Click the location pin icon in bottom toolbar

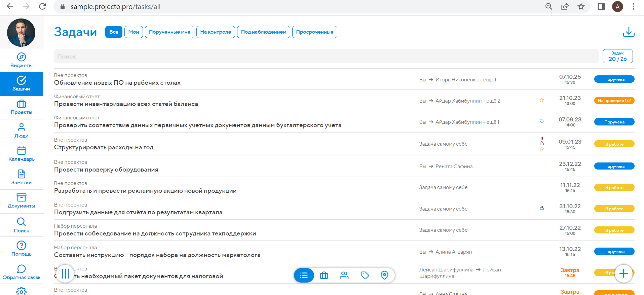(384, 275)
